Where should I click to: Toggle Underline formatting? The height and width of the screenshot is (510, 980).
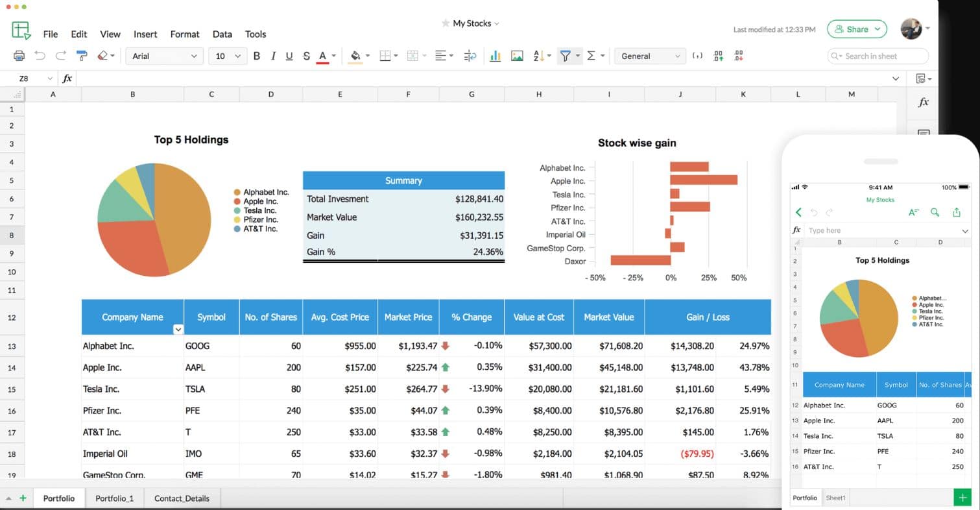tap(289, 56)
